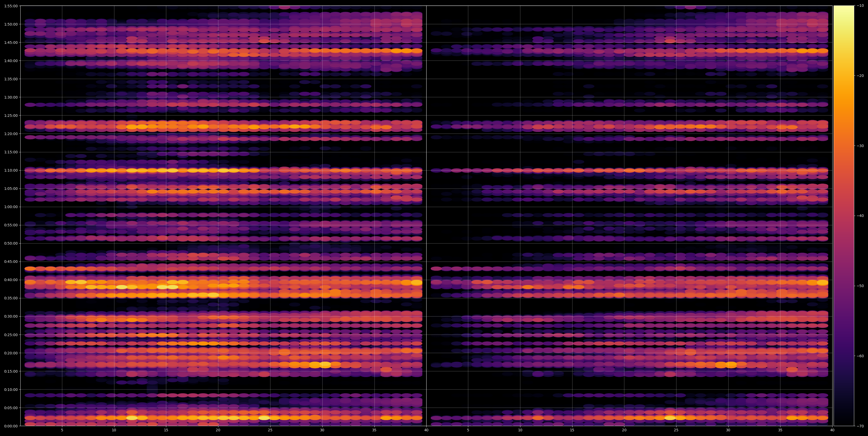868x436 pixels.
Task: Pick the 1:55:00 time axis label
Action: click(x=11, y=6)
